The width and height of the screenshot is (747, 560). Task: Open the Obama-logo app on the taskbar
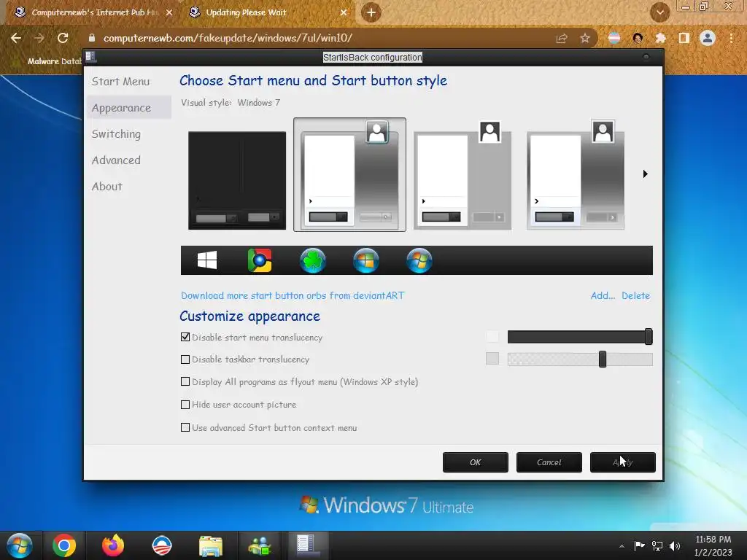pos(162,545)
